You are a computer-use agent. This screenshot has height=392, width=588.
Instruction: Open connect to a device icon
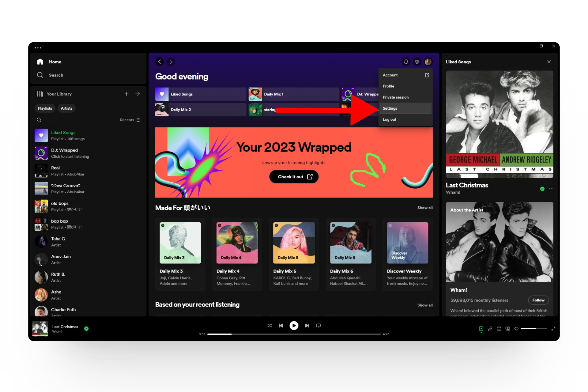coord(508,329)
